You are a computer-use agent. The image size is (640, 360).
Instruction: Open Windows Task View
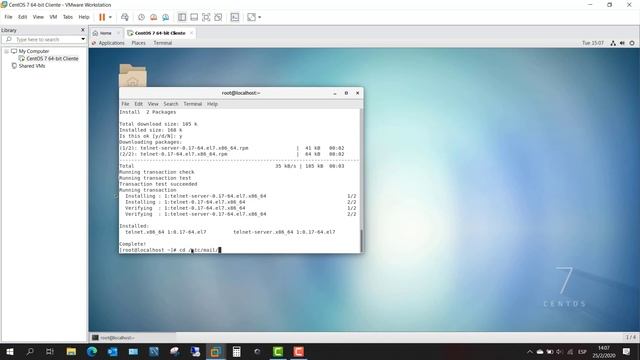[50, 351]
